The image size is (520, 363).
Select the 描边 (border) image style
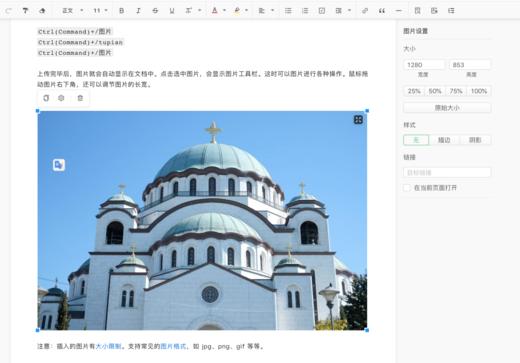pyautogui.click(x=444, y=140)
